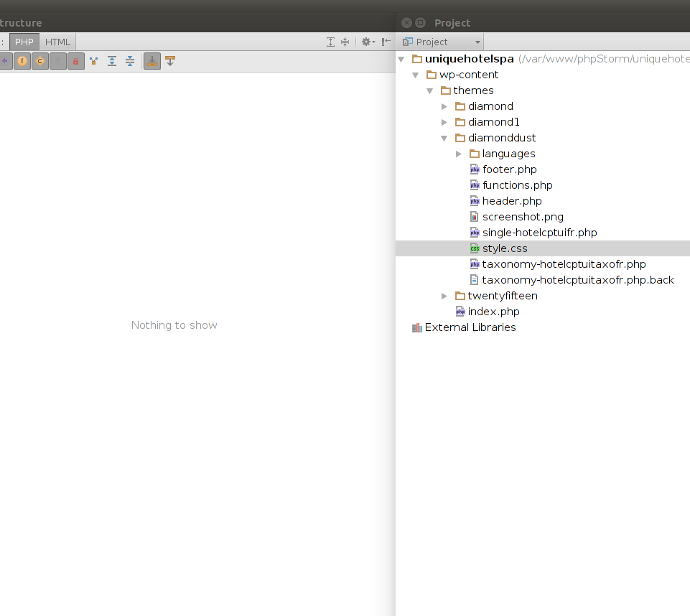Click the blue expand all toolbar icon
This screenshot has height=616, width=690.
tap(112, 61)
